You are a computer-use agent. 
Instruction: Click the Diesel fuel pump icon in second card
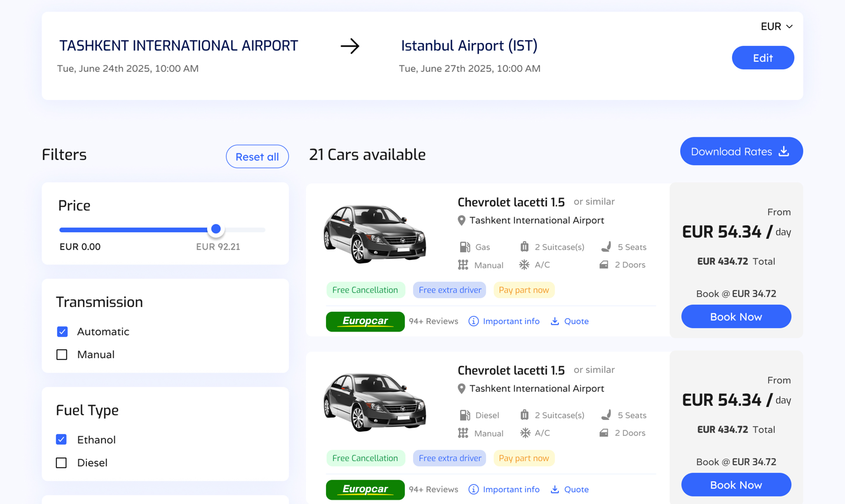click(465, 415)
